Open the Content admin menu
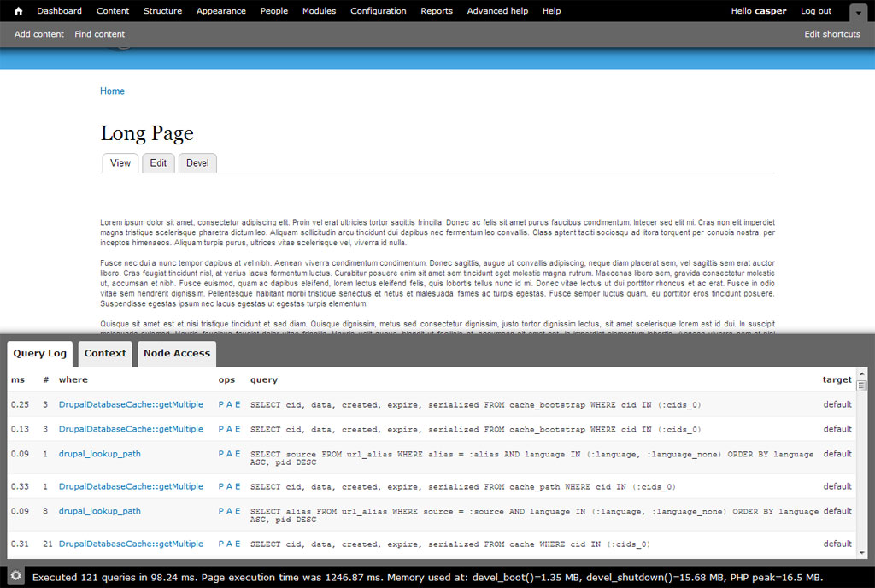Viewport: 875px width, 588px height. tap(113, 10)
